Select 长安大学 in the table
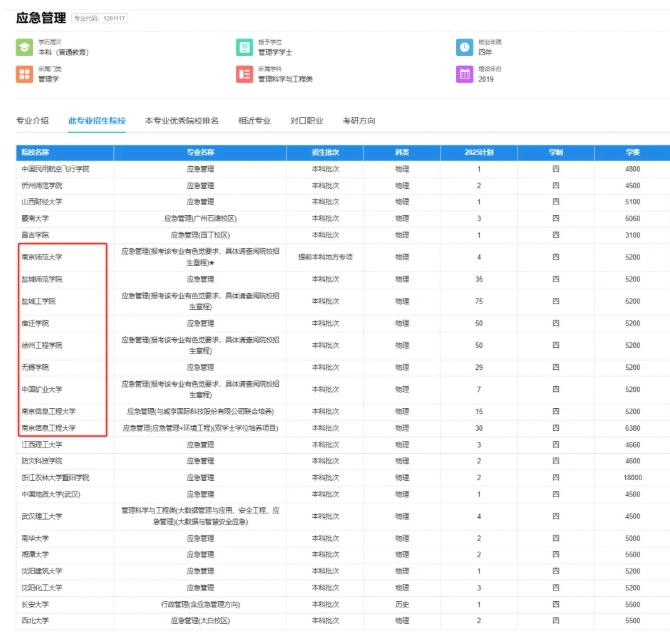670x636 pixels. tap(35, 604)
